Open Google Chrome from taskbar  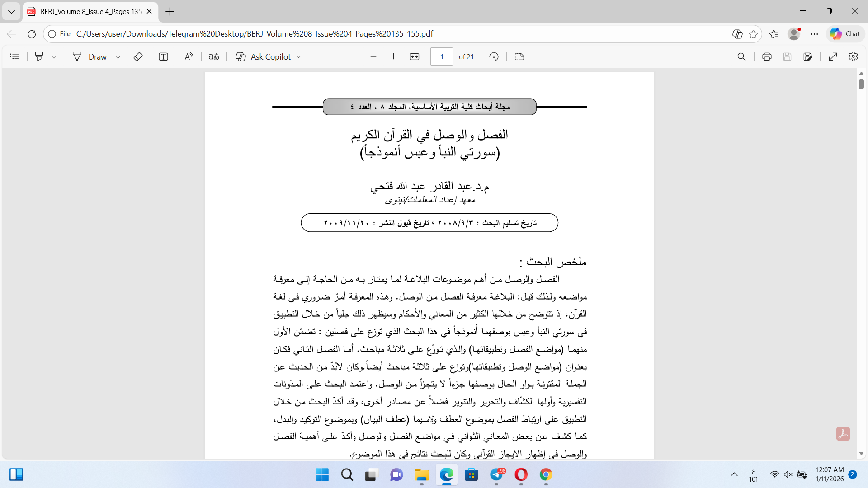coord(546,475)
